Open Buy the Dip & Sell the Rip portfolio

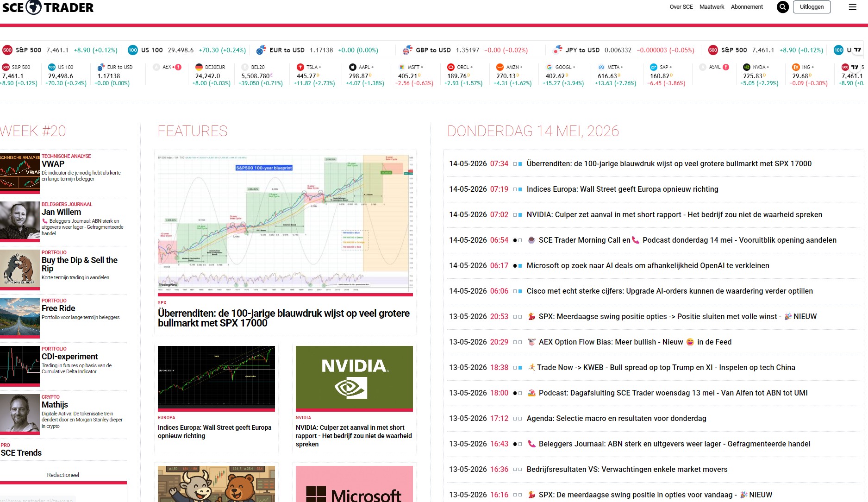[x=80, y=264]
